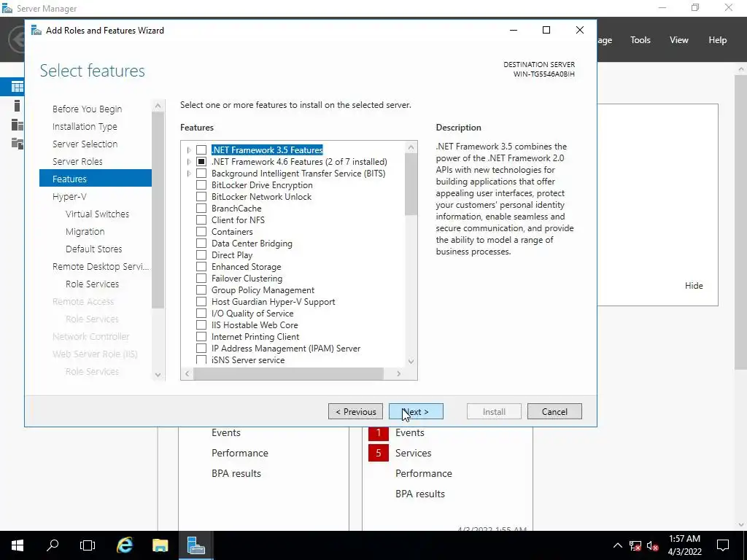Expand .NET Framework 4.6 Features node
The image size is (747, 560).
[189, 162]
